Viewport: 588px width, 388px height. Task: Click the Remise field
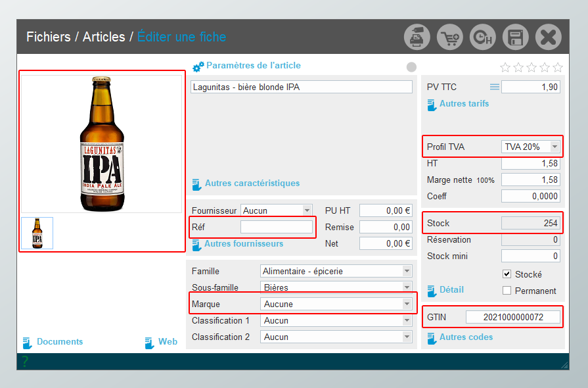point(386,227)
